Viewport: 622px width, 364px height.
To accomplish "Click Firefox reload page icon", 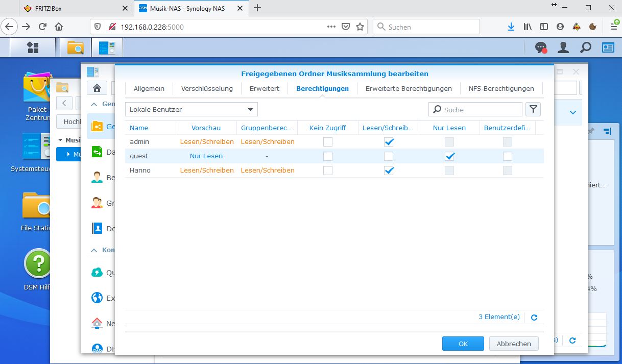I will [43, 27].
